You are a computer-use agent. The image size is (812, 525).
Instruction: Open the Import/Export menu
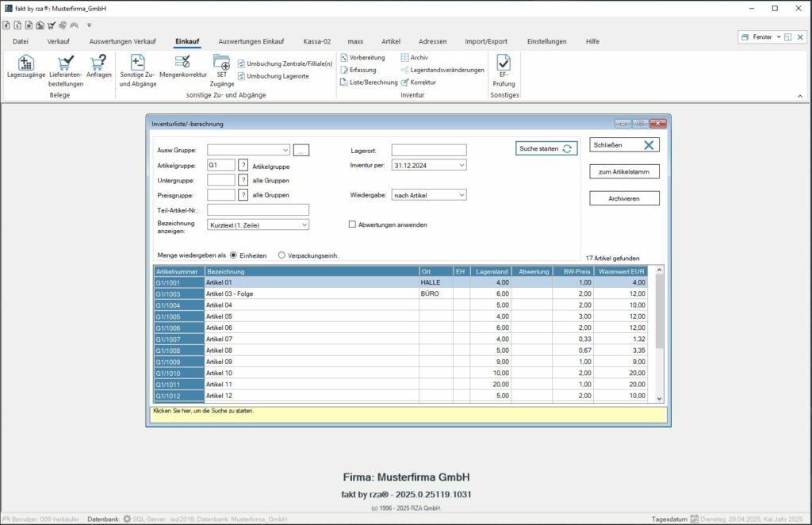(488, 41)
